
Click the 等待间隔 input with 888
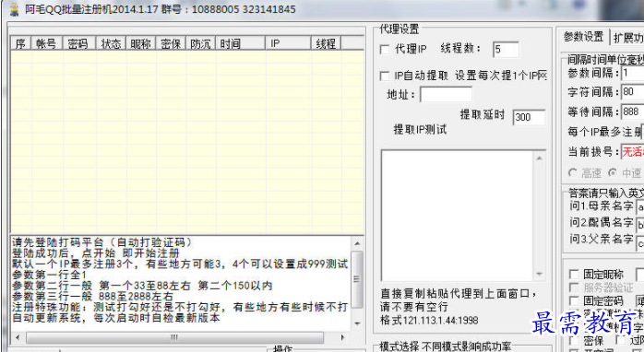tap(633, 111)
